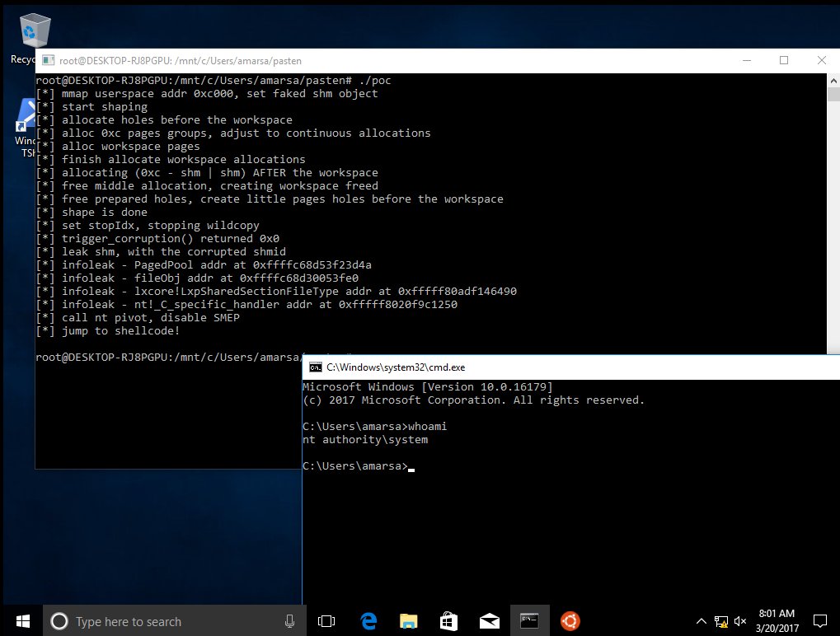Close the bash terminal window
This screenshot has width=840, height=636.
pos(821,60)
